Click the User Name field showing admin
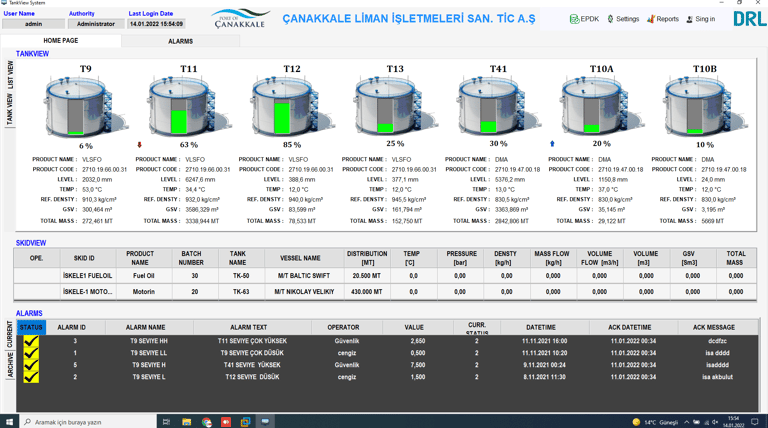Viewport: 768px width, 428px height. click(33, 24)
